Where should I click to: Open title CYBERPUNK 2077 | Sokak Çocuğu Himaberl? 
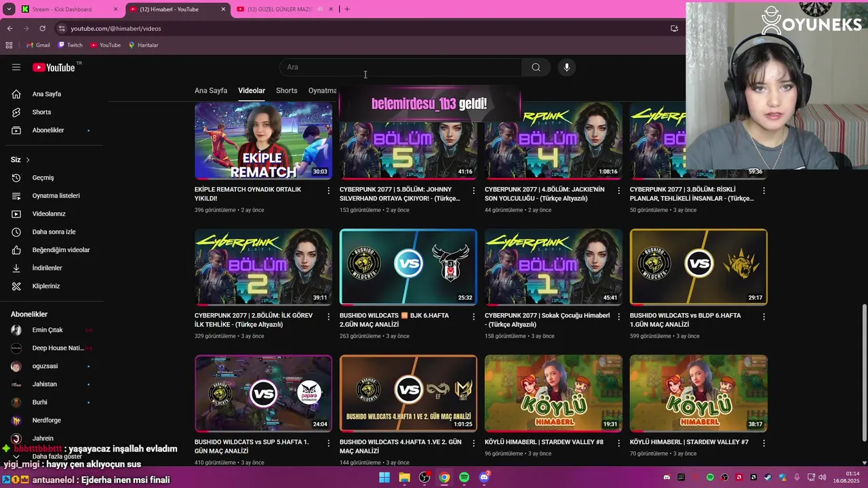pyautogui.click(x=547, y=320)
